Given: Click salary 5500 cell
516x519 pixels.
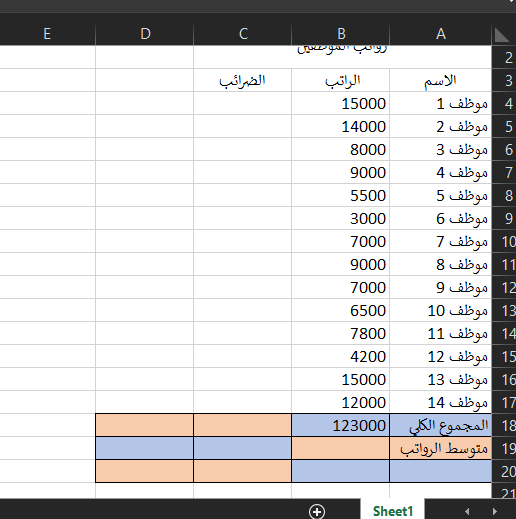Looking at the screenshot, I should [341, 196].
